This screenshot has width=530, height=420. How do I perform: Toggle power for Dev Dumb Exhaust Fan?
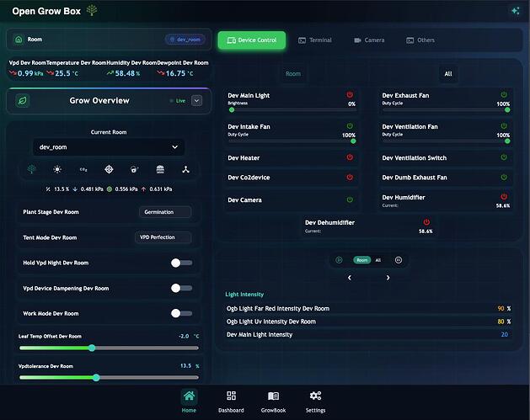pyautogui.click(x=504, y=177)
